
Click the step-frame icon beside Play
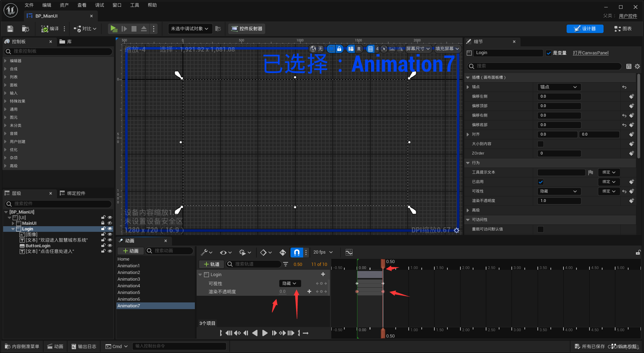pos(124,29)
